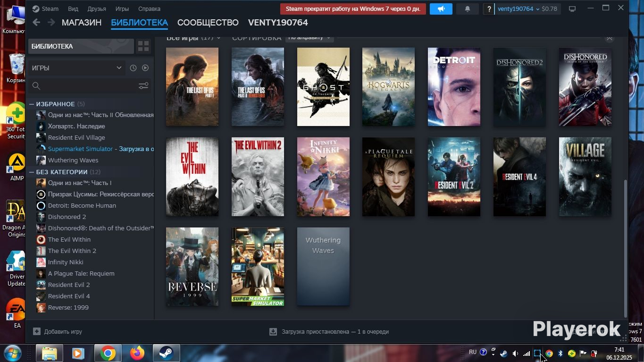Open the notifications bell
Screen dimensions: 644x362
tap(468, 9)
